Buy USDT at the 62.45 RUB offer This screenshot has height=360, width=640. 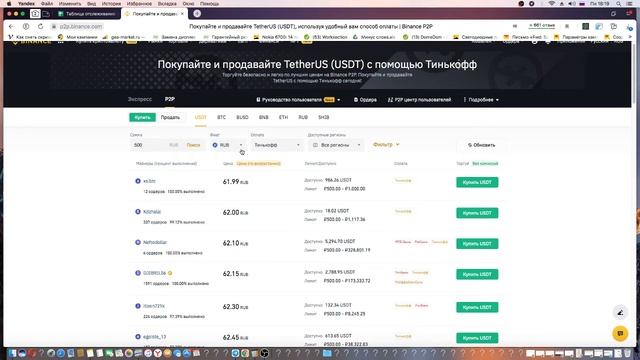(x=477, y=338)
